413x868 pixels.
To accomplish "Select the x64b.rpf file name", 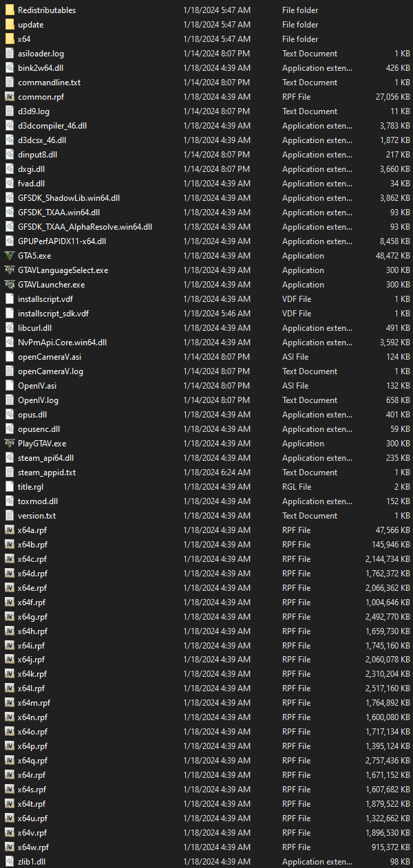I will [33, 545].
